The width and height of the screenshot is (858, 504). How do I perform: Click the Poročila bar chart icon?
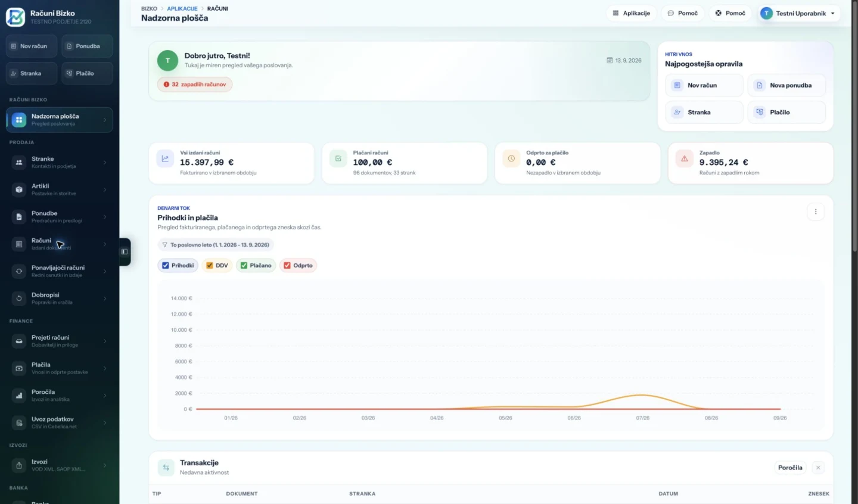(19, 396)
